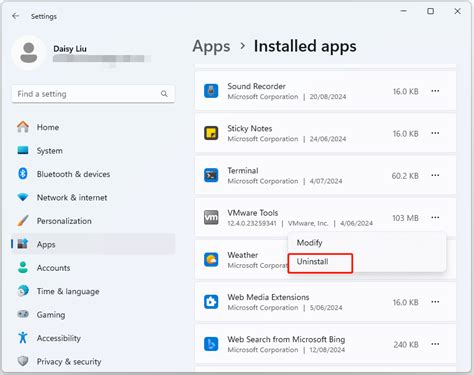
Task: Go back using the arrow icon
Action: tap(15, 16)
